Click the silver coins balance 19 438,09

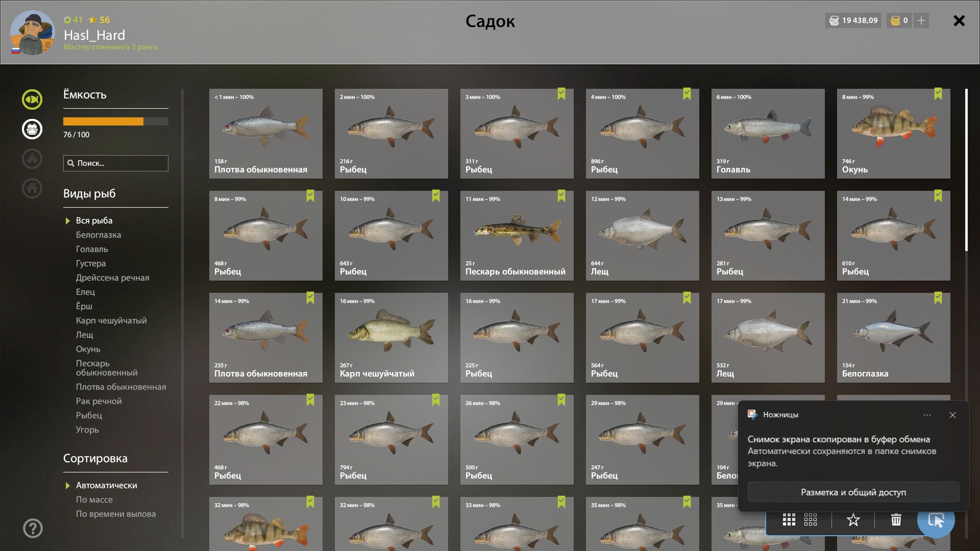(x=853, y=20)
